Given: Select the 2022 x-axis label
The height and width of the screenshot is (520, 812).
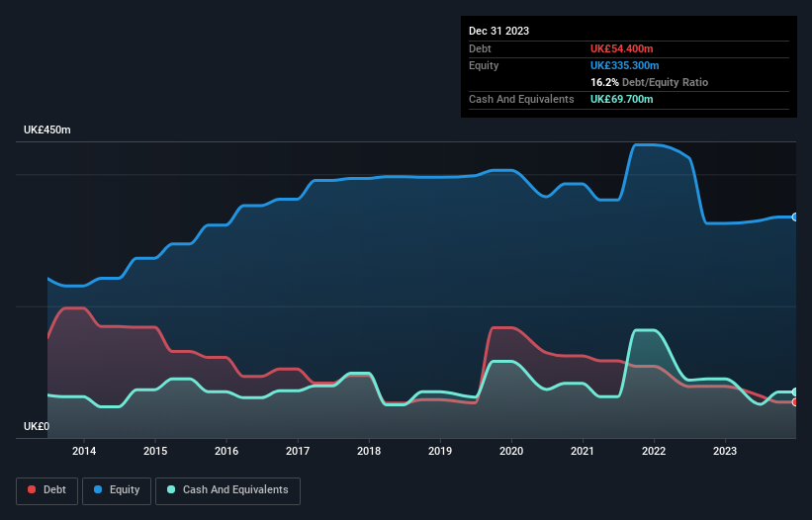Looking at the screenshot, I should pyautogui.click(x=654, y=451).
